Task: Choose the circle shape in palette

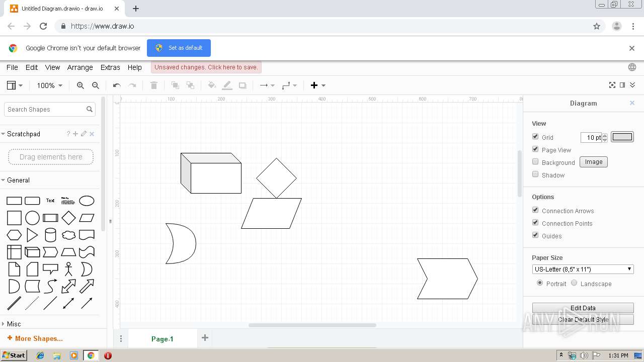Action: point(32,218)
